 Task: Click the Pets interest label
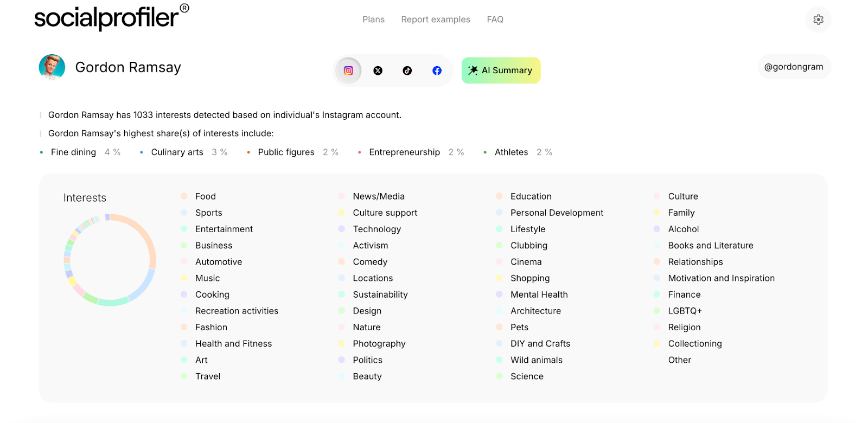[520, 327]
